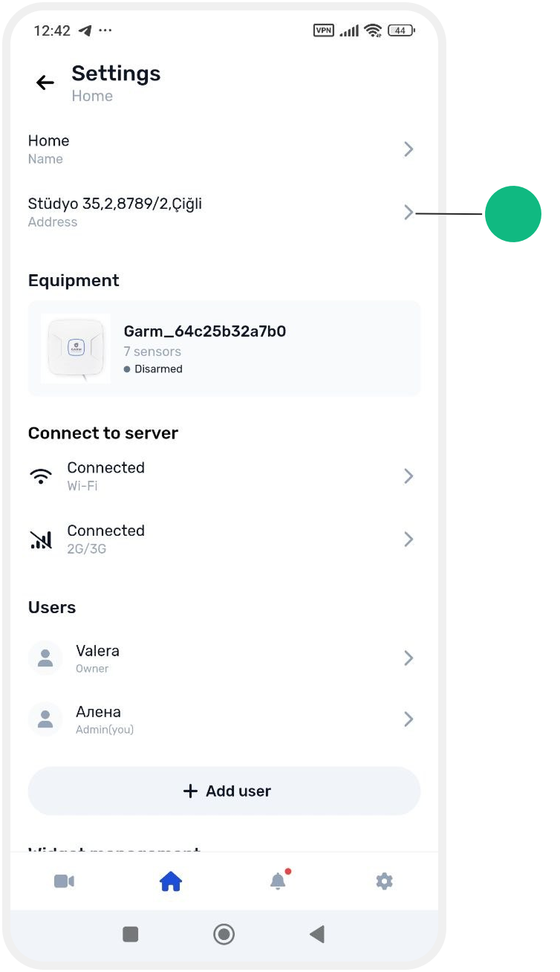The image size is (560, 972).
Task: Tap the Android home circle button
Action: pos(224,934)
